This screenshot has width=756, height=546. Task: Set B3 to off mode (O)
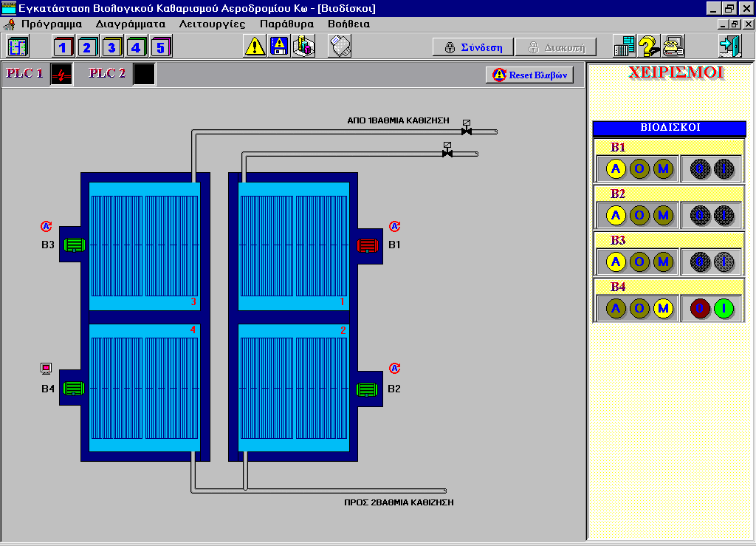[x=639, y=262]
